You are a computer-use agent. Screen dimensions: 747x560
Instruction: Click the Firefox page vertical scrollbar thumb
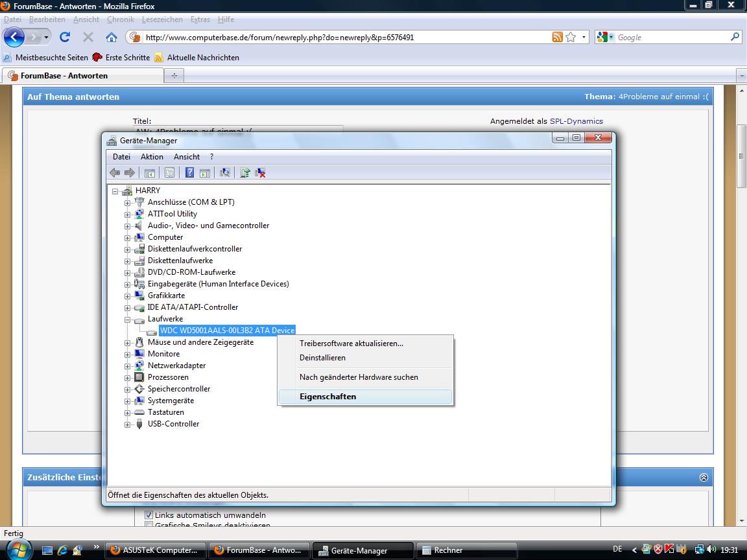coord(741,156)
